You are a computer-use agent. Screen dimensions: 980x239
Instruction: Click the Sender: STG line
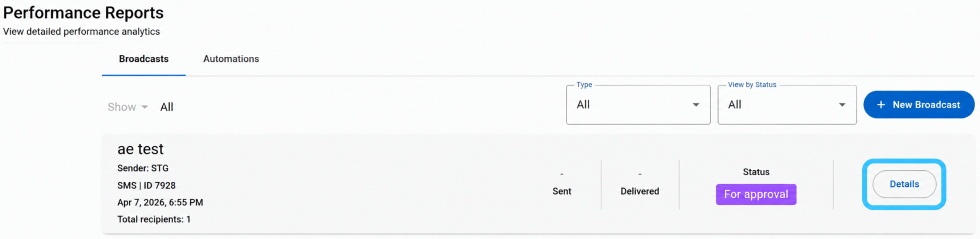tap(143, 168)
